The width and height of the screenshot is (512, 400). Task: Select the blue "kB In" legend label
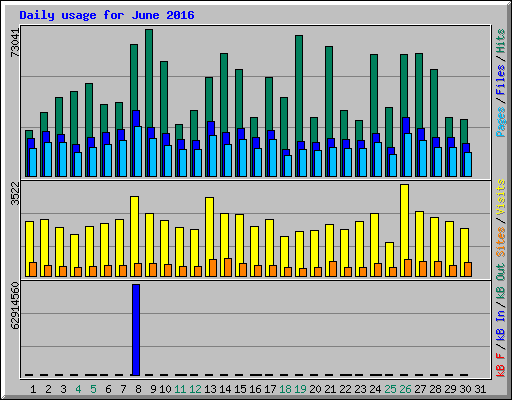[x=500, y=325]
